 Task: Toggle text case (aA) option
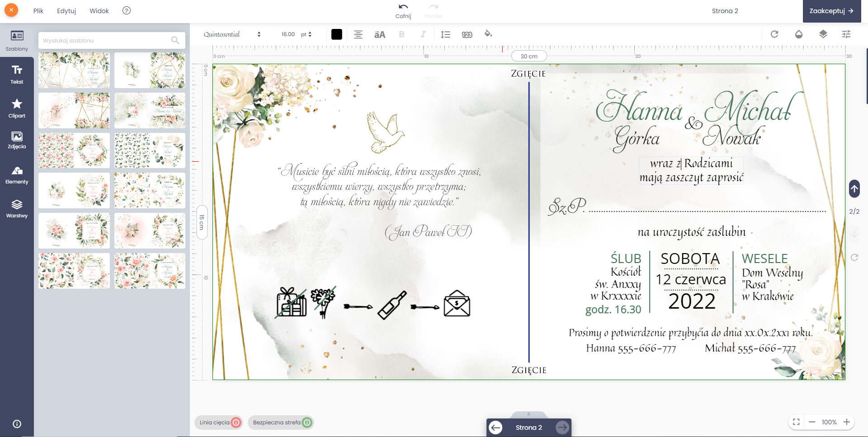click(380, 34)
